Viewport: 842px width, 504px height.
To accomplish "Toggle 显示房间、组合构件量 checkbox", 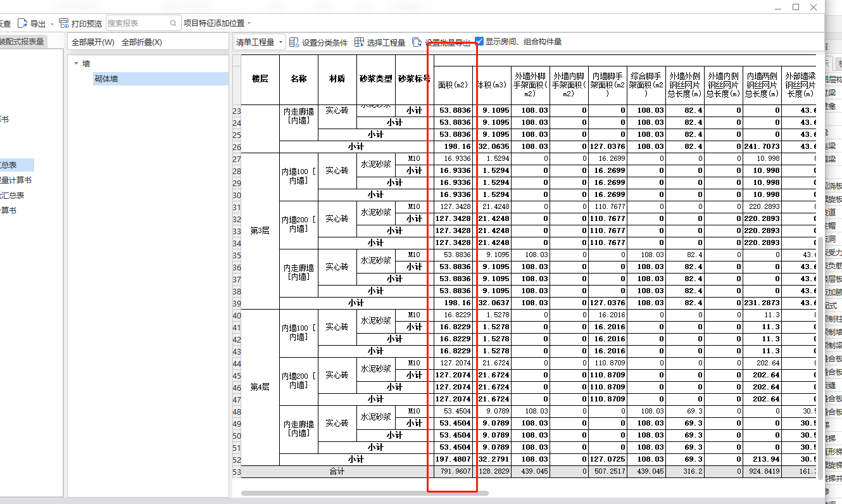I will tap(479, 41).
